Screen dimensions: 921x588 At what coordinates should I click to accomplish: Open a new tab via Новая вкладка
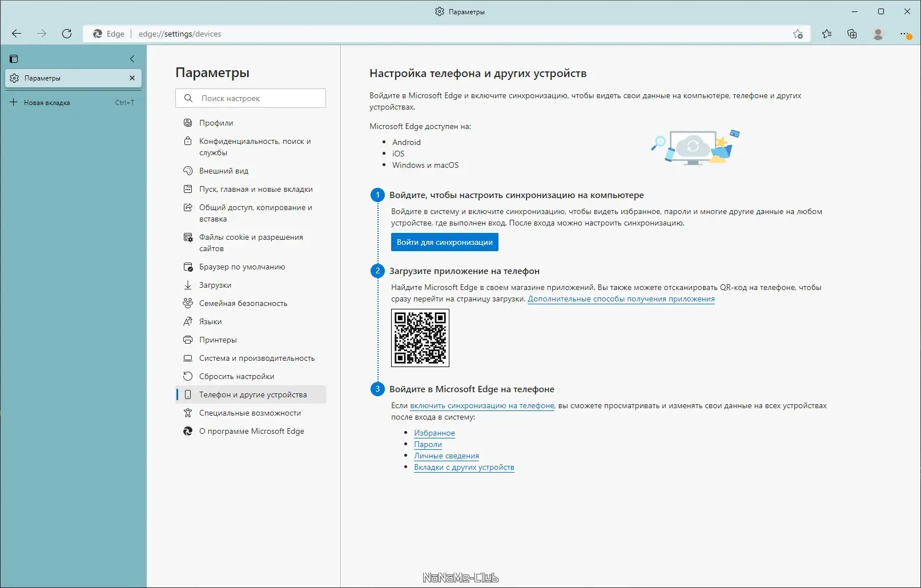pyautogui.click(x=73, y=103)
